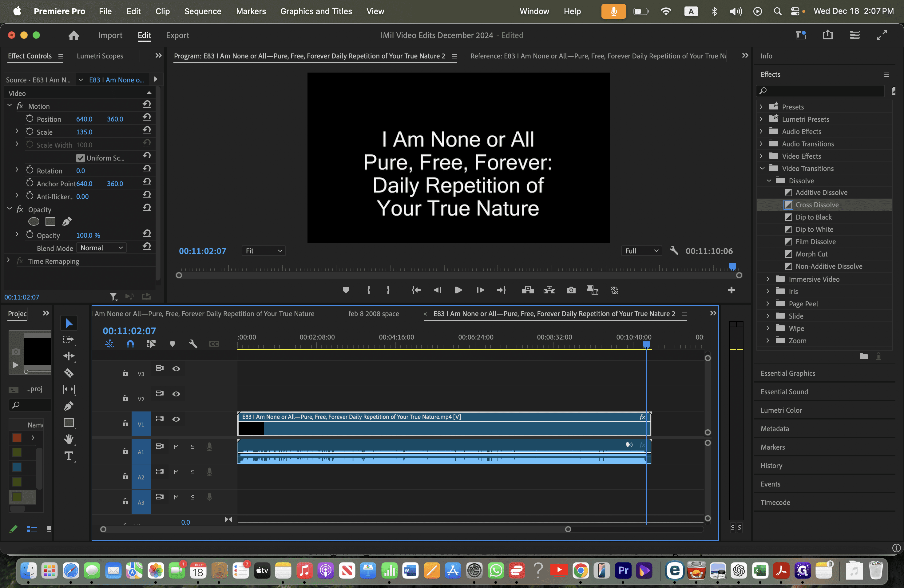The height and width of the screenshot is (588, 904).
Task: Click the Home icon
Action: [x=74, y=35]
